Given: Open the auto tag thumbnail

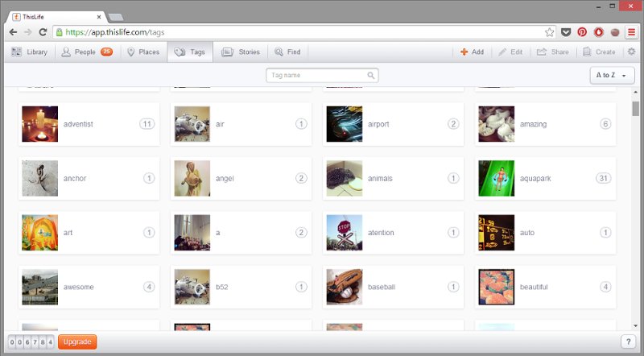Looking at the screenshot, I should pyautogui.click(x=496, y=233).
